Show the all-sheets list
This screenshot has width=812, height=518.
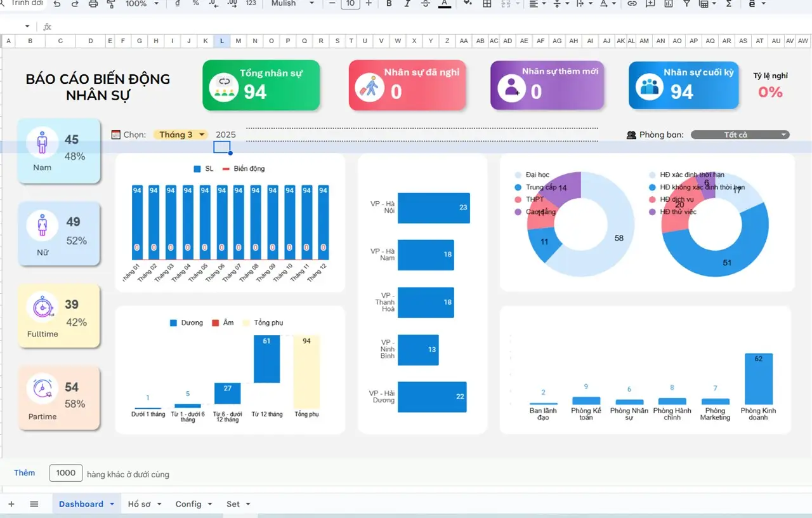click(x=34, y=504)
